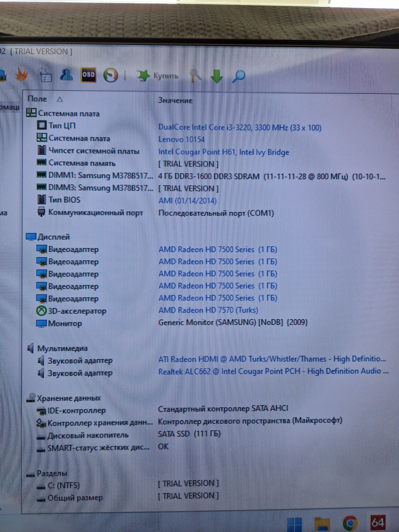Select the SMART-статус жёстких дис... row
399x532 pixels.
[99, 448]
